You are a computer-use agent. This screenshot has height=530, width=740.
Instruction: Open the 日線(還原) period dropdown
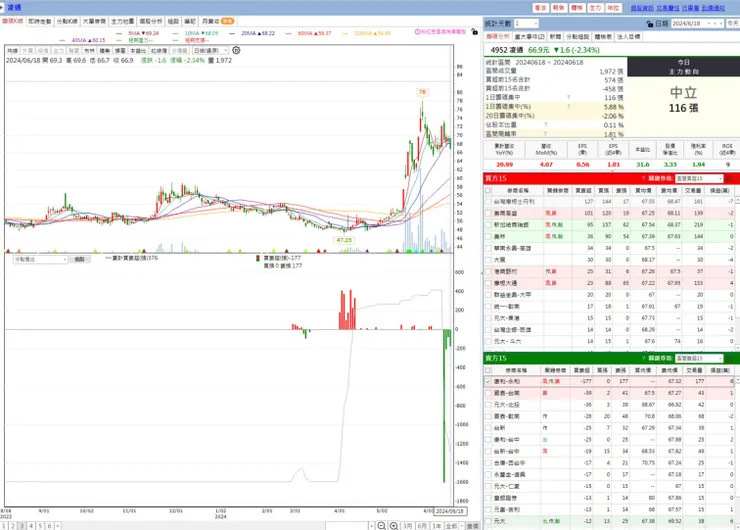click(x=210, y=50)
